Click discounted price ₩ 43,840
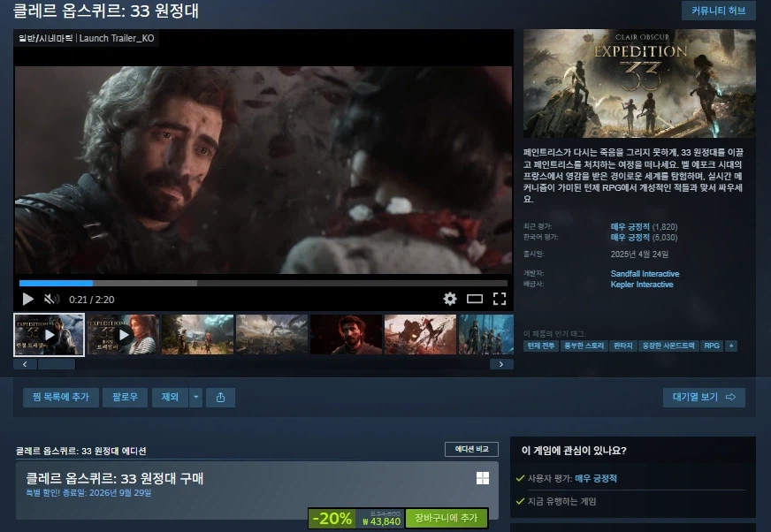This screenshot has width=771, height=532. coord(381,521)
